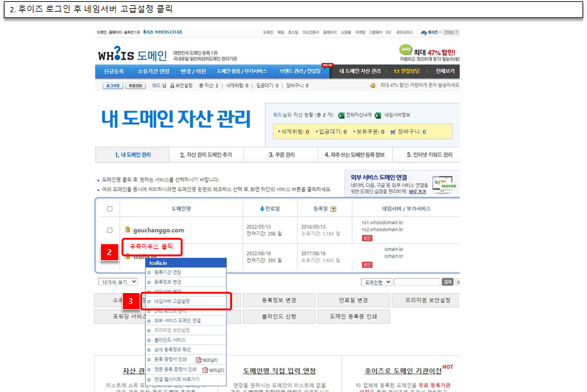The width and height of the screenshot is (587, 392).
Task: Switch to 3. 쿠폰 관리 tab
Action: point(282,155)
